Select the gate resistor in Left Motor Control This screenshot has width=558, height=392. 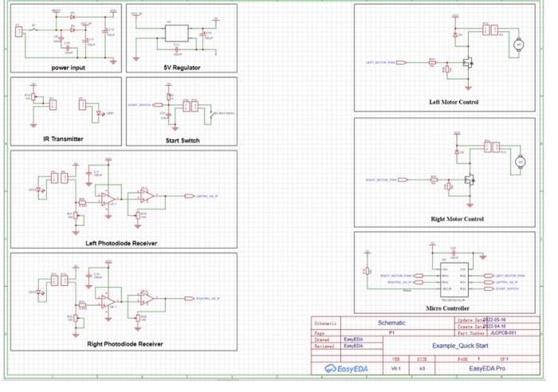(x=432, y=63)
